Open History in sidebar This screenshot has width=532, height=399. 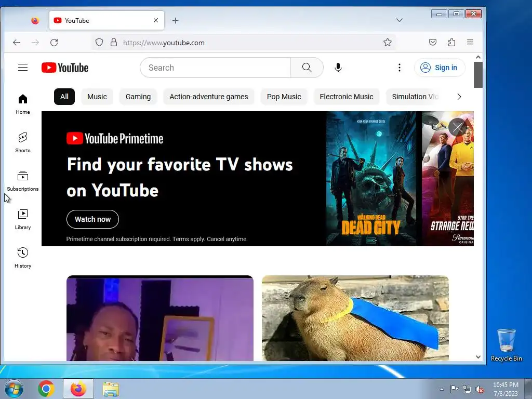click(23, 258)
